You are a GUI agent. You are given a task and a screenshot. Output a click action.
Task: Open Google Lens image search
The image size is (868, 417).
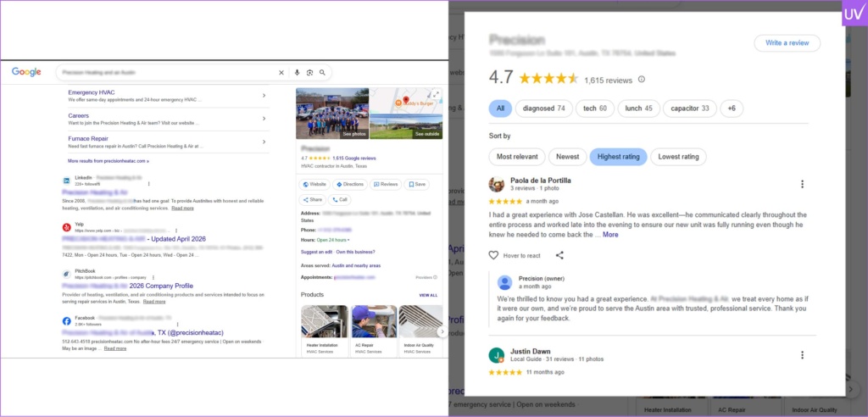pos(310,73)
